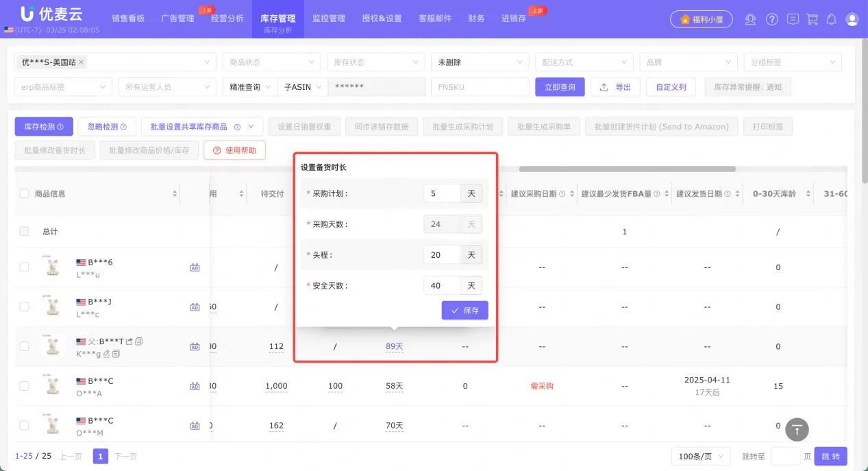Click the copy icon beside K***g
The image size is (868, 471).
116,354
